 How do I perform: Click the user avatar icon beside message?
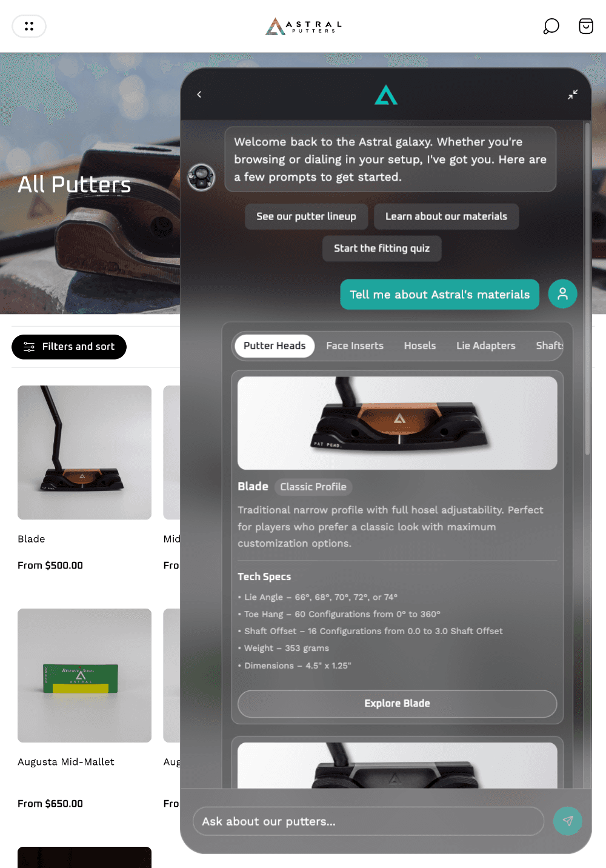(563, 294)
